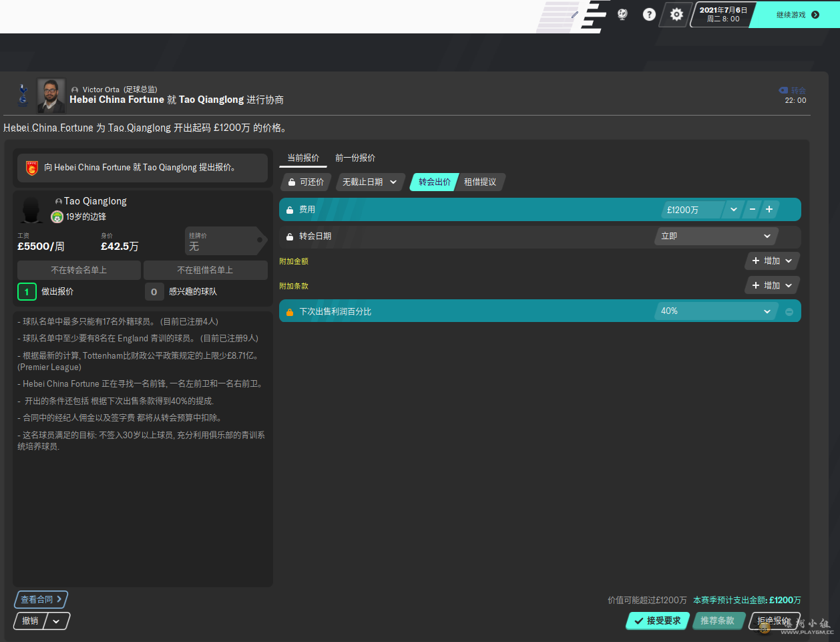The image size is (840, 642).
Task: Open the help question mark icon
Action: (649, 14)
